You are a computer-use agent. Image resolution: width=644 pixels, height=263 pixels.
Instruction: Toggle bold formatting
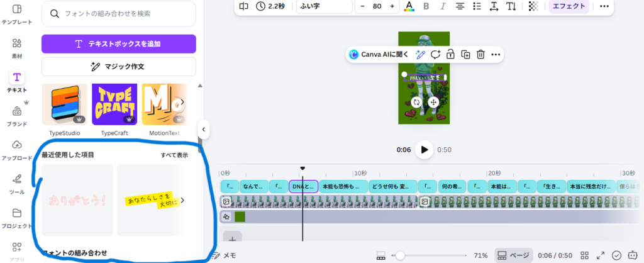[x=426, y=6]
